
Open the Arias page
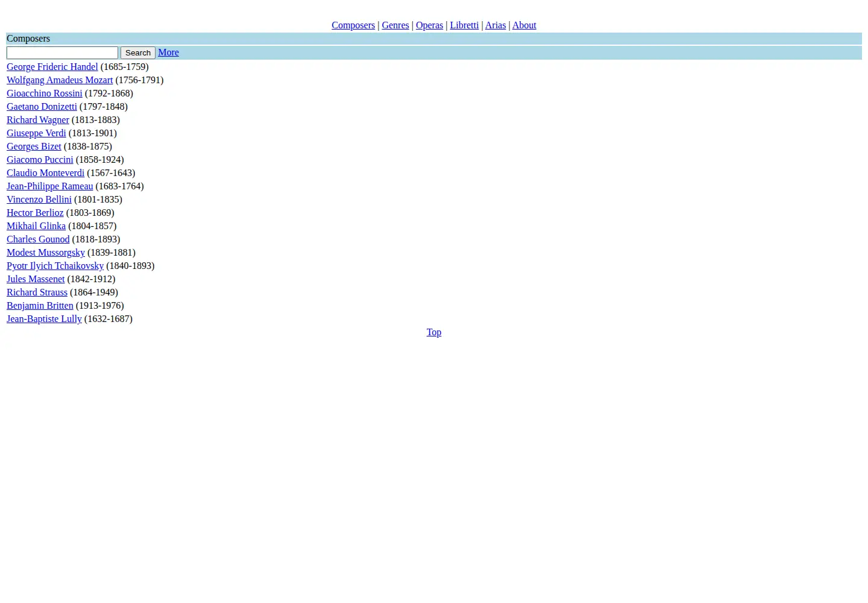pyautogui.click(x=495, y=25)
